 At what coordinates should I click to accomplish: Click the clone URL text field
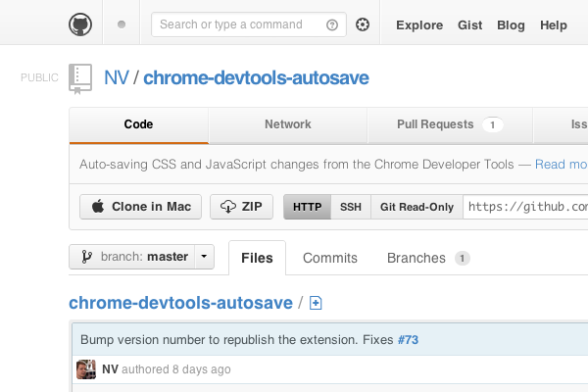525,207
